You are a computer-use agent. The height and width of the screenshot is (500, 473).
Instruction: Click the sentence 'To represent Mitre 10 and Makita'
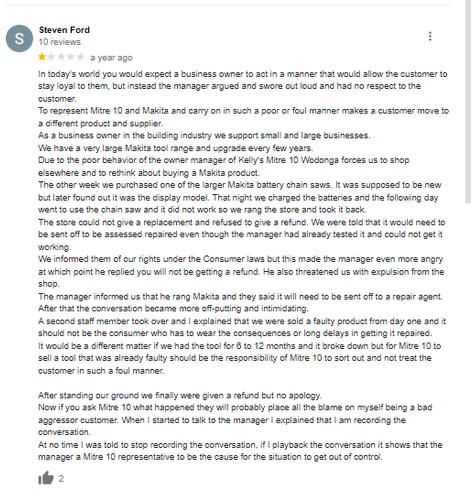click(x=243, y=117)
